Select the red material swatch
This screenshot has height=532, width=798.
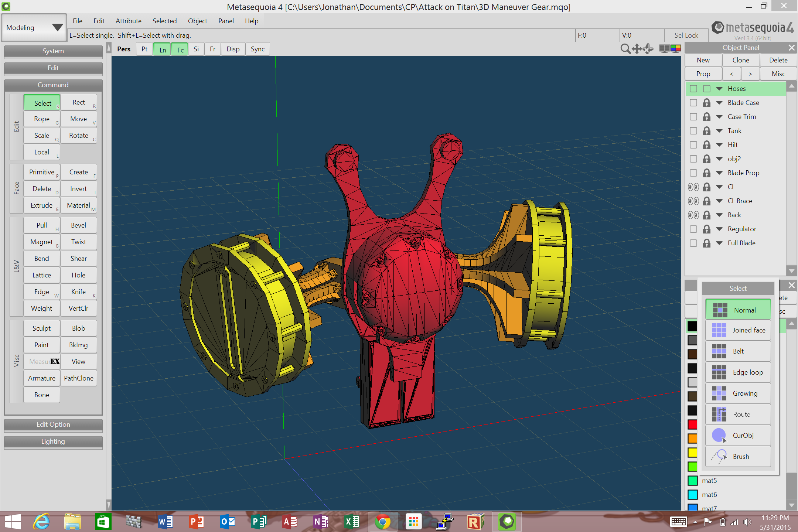click(692, 424)
